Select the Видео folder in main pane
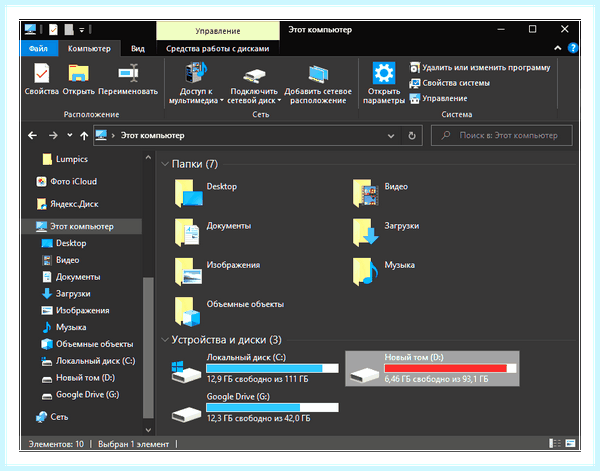Image resolution: width=600 pixels, height=471 pixels. [x=381, y=194]
